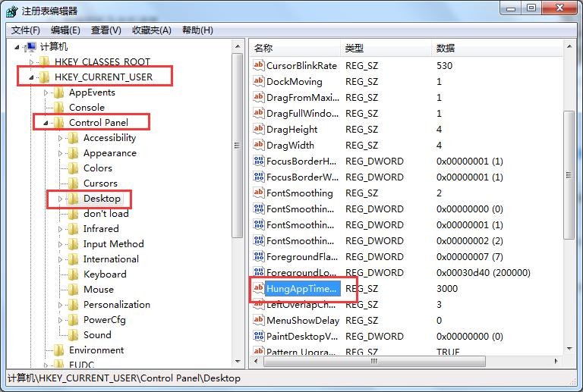Click the DragFromMaxi... value icon
The image size is (583, 392).
(258, 97)
